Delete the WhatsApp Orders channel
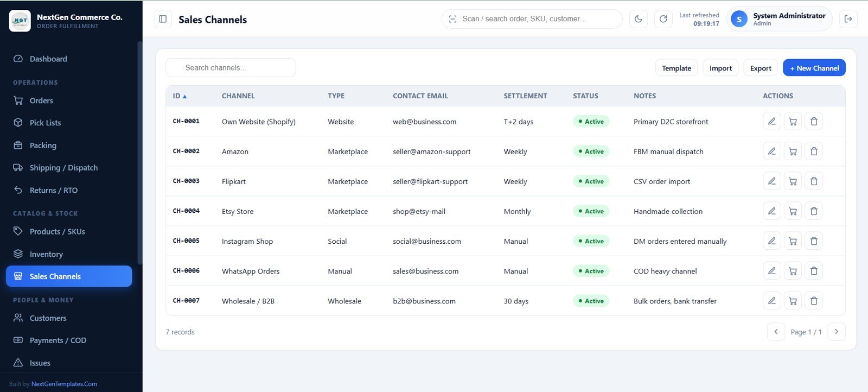 point(814,270)
